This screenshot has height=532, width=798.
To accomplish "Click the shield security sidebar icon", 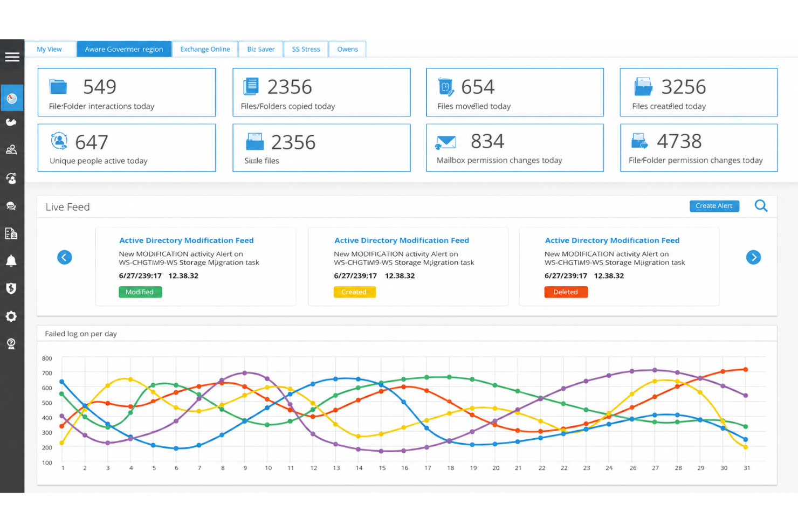I will click(x=11, y=288).
